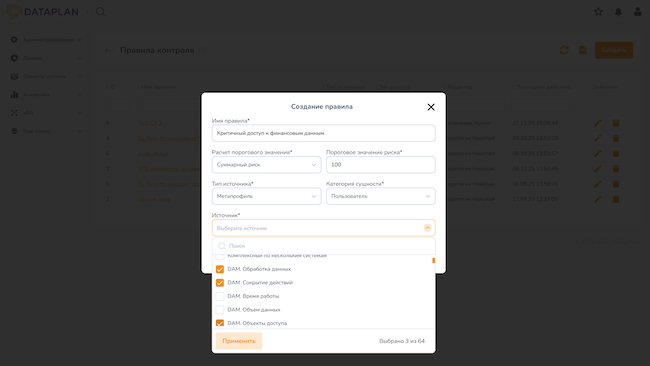The width and height of the screenshot is (650, 366).
Task: Click search magnifier in source dropdown
Action: click(x=222, y=246)
